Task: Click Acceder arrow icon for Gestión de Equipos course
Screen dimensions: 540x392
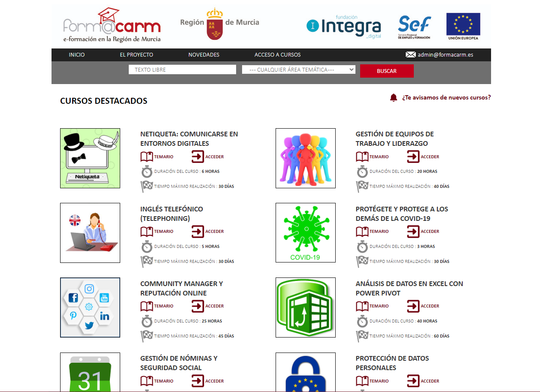Action: click(413, 157)
